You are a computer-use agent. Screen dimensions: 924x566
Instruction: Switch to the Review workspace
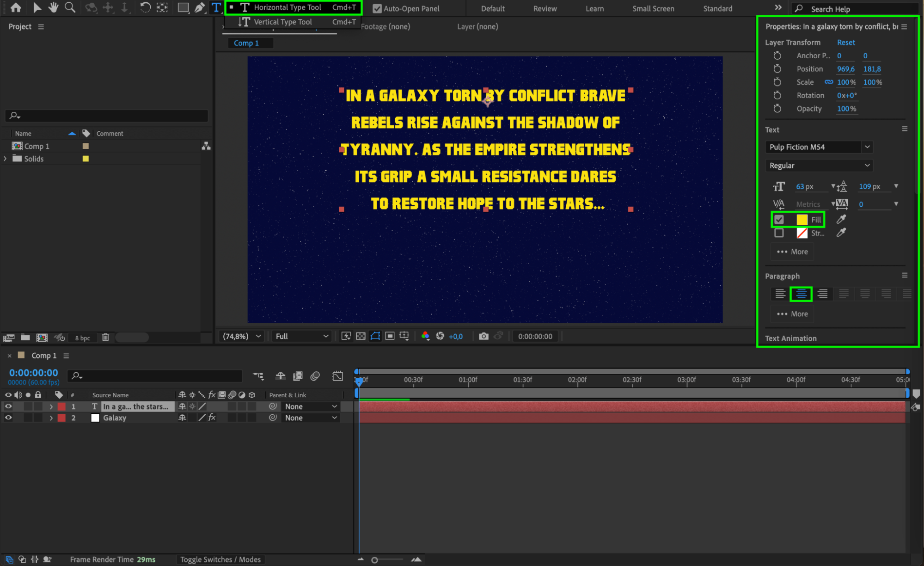click(545, 8)
